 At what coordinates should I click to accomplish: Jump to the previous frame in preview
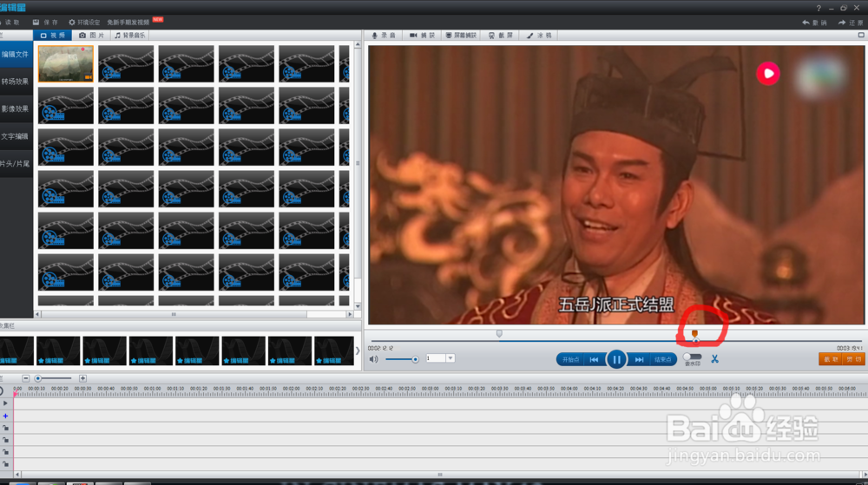tap(594, 359)
